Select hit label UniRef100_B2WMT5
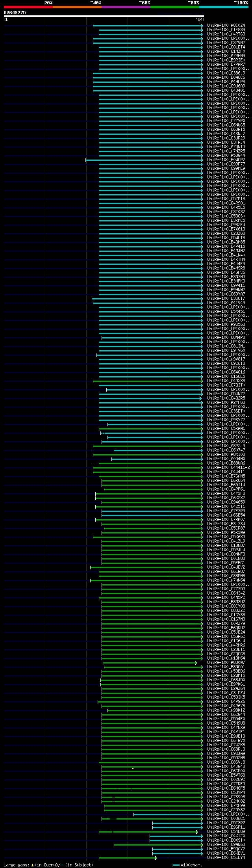252x868 pixels. pyautogui.click(x=226, y=675)
